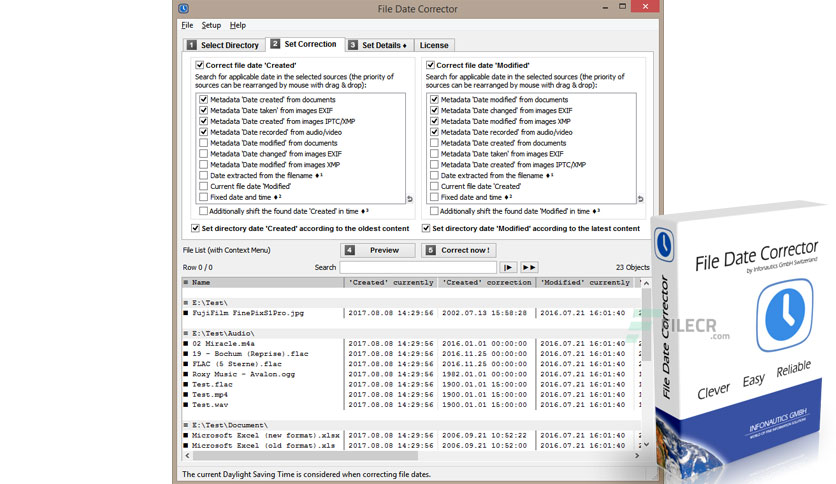836x484 pixels.
Task: Click the Correct now! button
Action: (459, 250)
